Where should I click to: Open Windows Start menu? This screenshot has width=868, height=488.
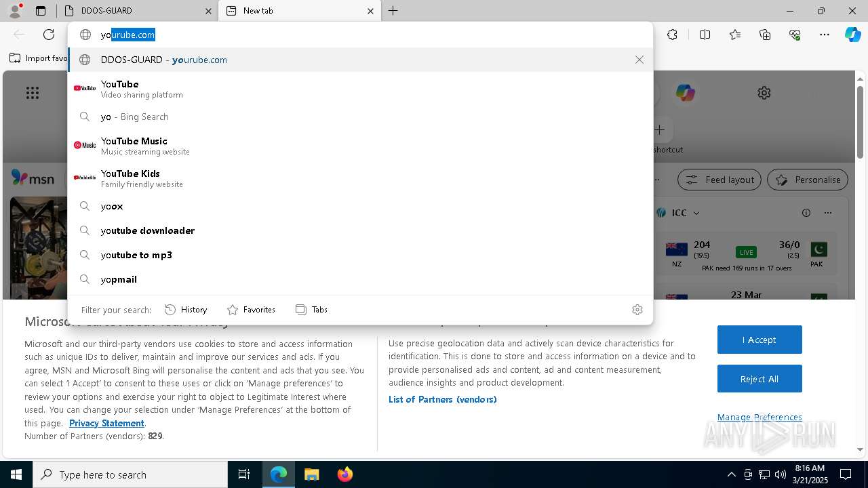click(16, 474)
